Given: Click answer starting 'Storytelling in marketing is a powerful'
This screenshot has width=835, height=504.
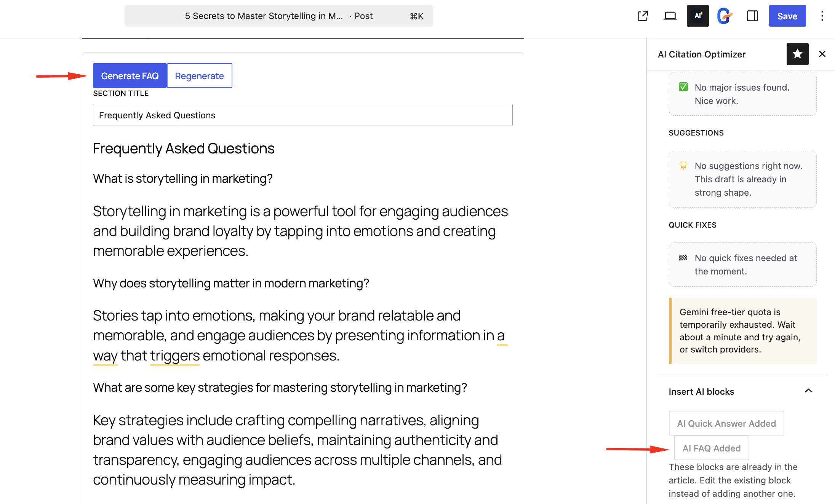Looking at the screenshot, I should click(301, 231).
